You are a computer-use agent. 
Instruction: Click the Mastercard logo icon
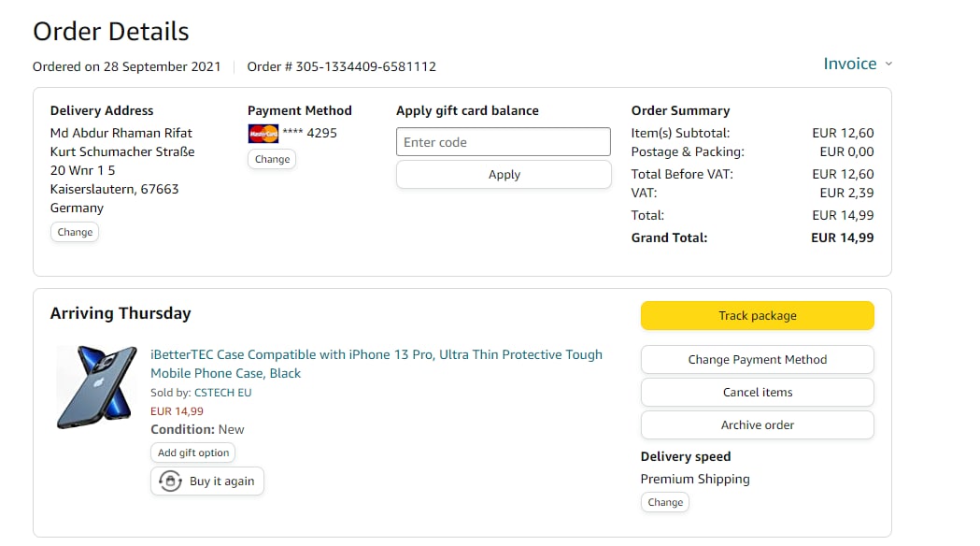click(263, 134)
